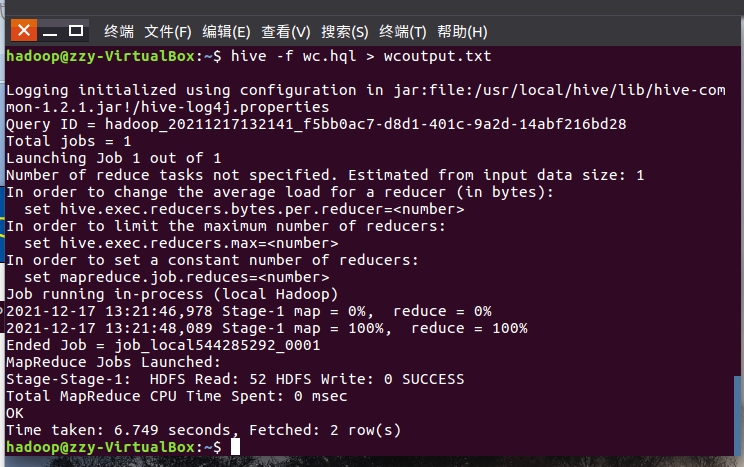The width and height of the screenshot is (744, 467).
Task: Click the SUCCESS word in Stage-1 line
Action: pos(433,379)
